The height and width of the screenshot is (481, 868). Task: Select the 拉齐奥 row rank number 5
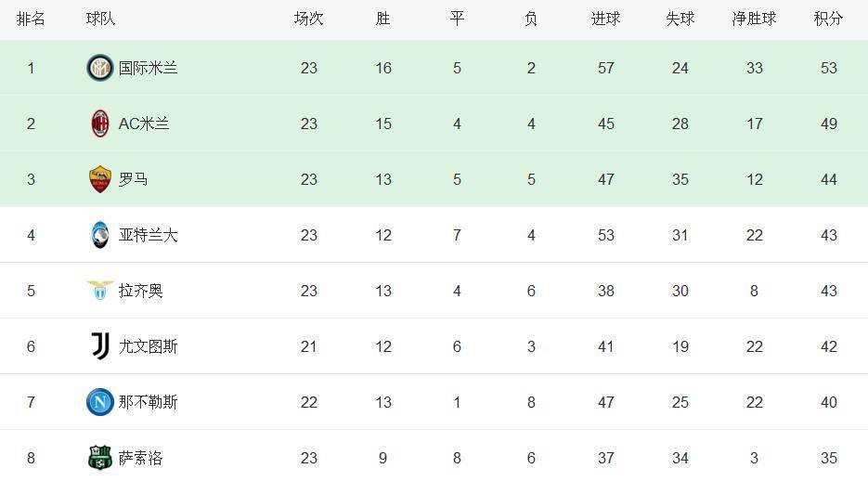click(x=31, y=291)
